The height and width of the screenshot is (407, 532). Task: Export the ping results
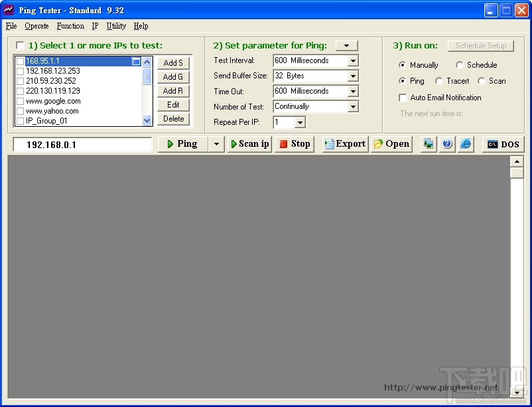click(345, 144)
